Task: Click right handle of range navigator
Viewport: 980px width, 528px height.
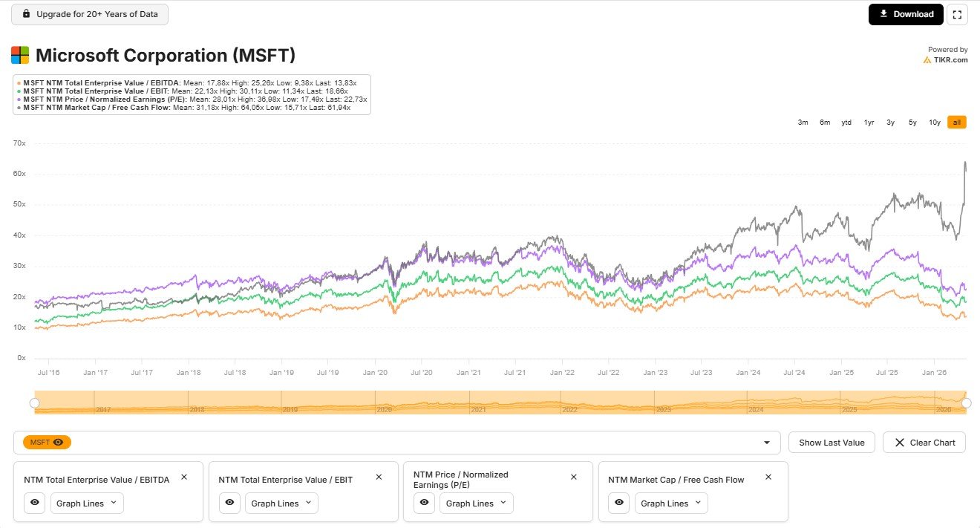Action: pyautogui.click(x=966, y=402)
